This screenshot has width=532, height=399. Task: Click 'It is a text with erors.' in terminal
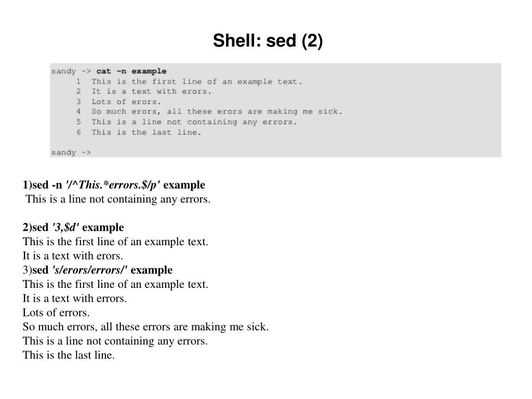point(151,91)
